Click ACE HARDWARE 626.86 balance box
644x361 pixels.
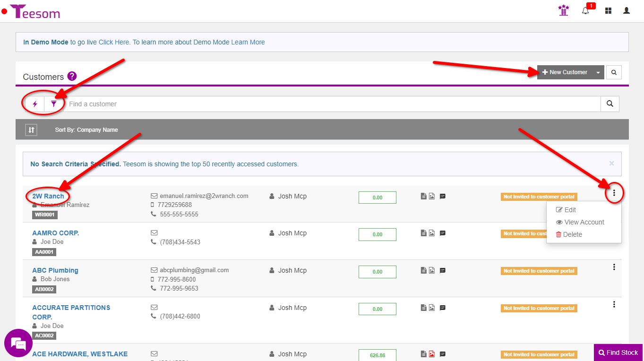378,355
